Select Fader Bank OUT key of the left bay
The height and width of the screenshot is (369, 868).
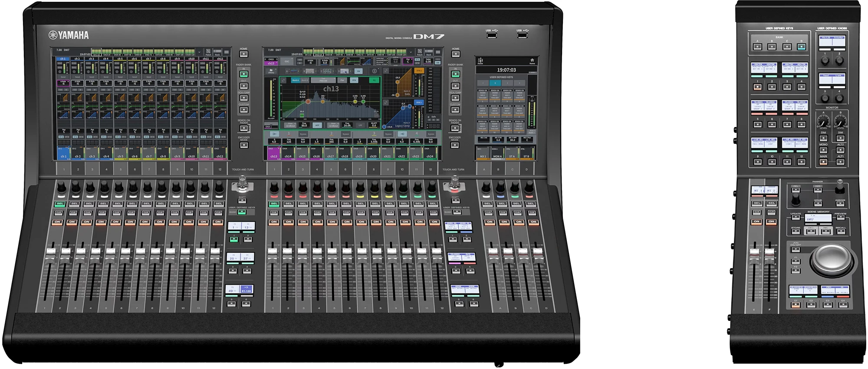pos(244,86)
